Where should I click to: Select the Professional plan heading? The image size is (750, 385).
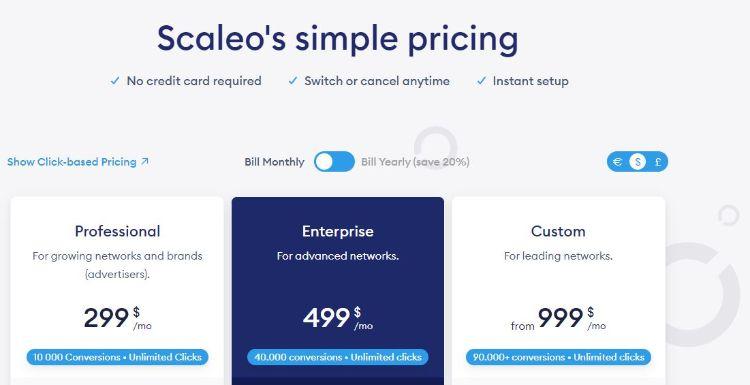(x=118, y=231)
